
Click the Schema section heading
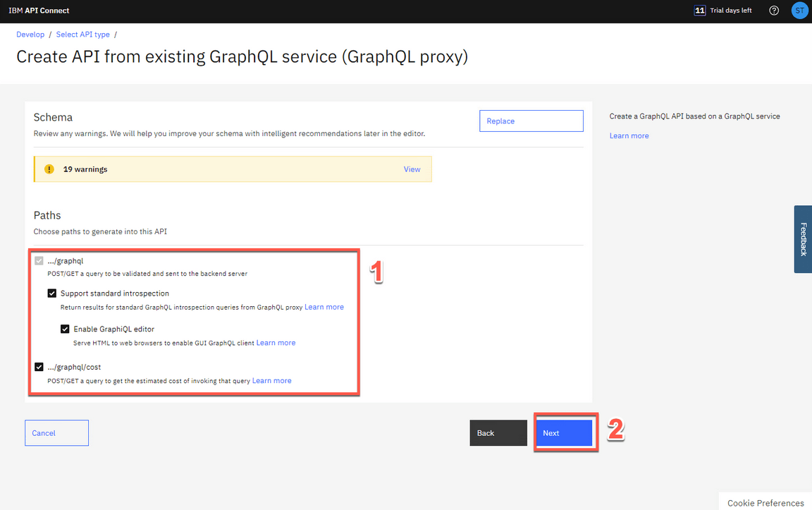tap(53, 117)
